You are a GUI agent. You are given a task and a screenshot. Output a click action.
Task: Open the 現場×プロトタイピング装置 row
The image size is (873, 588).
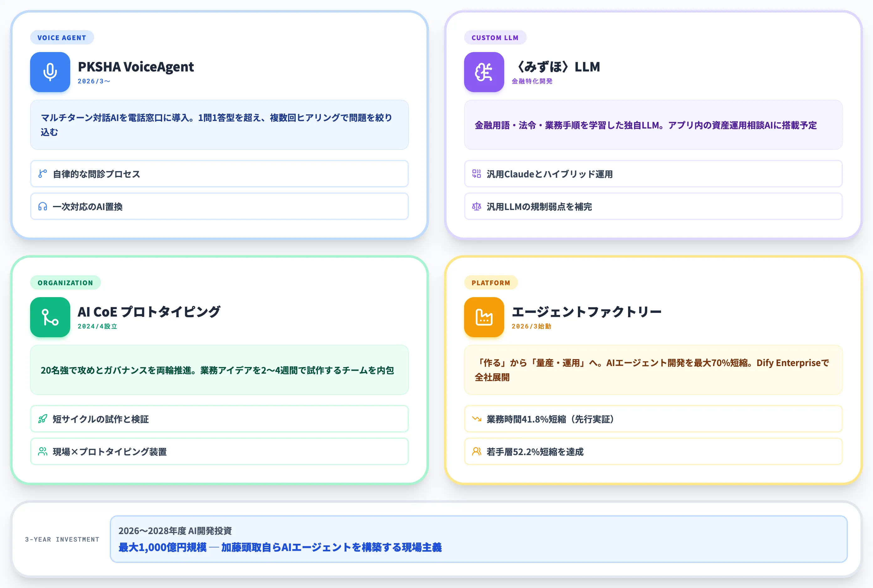[220, 451]
